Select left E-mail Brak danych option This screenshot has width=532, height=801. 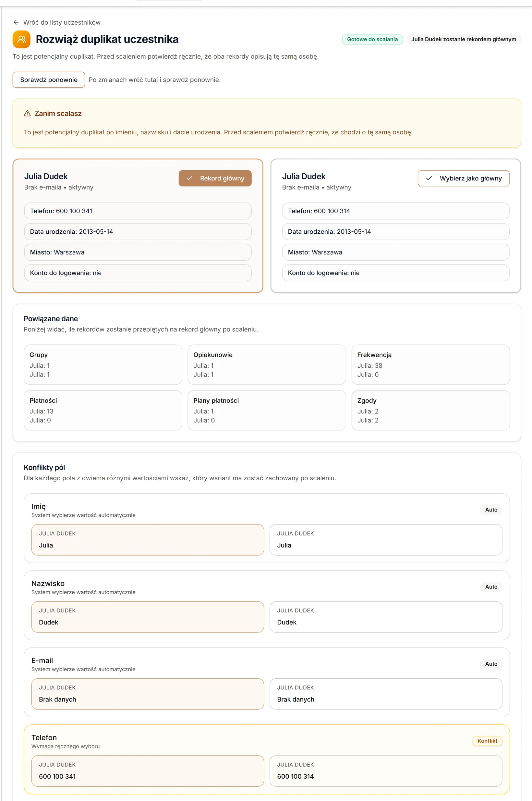[148, 694]
